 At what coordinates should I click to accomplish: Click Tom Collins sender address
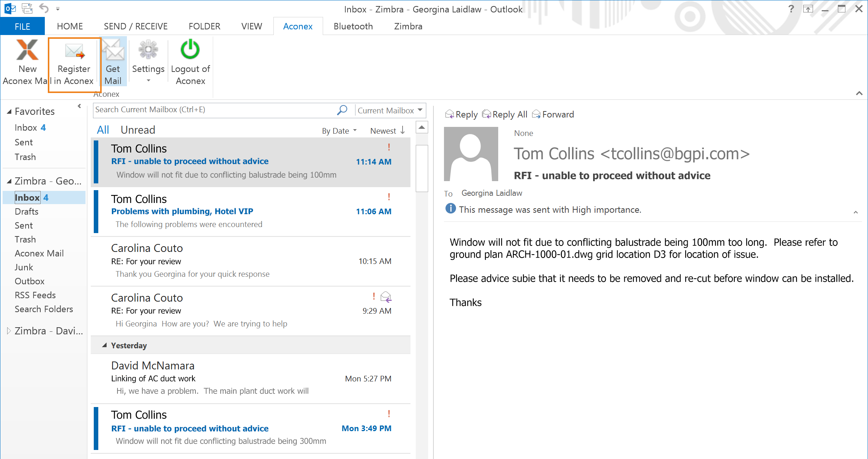(632, 154)
